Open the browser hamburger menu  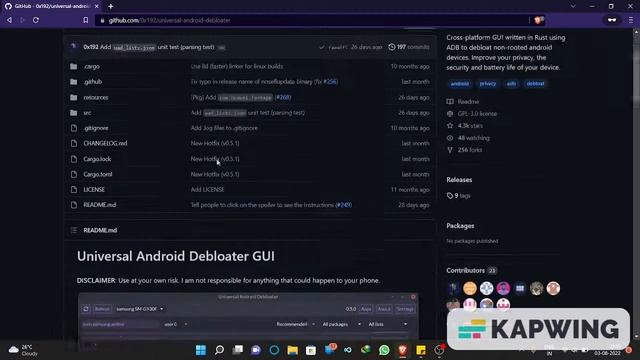[x=631, y=20]
